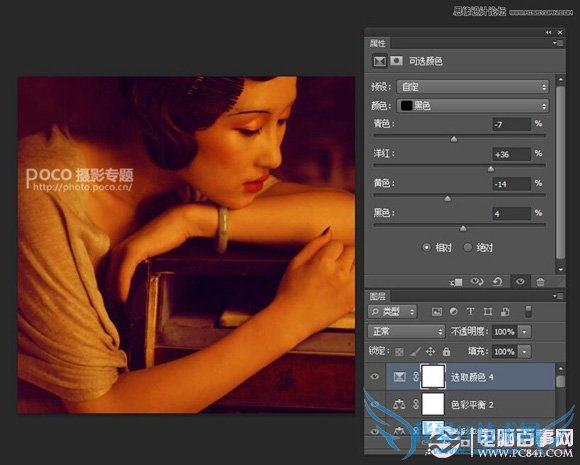This screenshot has width=580, height=465.
Task: Lock image pixels brush icon
Action: [415, 351]
